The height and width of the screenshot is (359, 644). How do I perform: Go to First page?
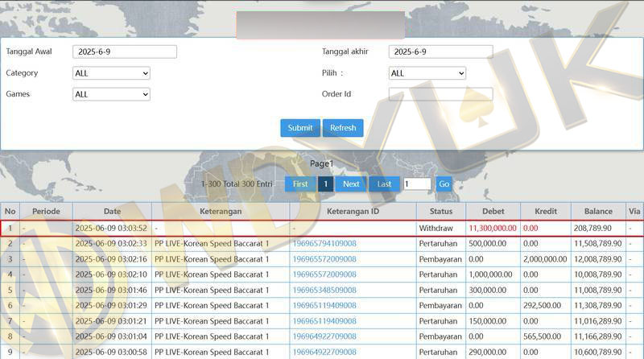[x=300, y=184]
